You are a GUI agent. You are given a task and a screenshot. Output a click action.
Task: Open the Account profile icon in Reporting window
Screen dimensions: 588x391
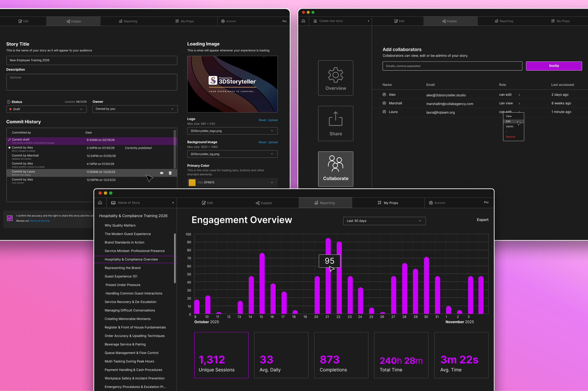point(431,203)
